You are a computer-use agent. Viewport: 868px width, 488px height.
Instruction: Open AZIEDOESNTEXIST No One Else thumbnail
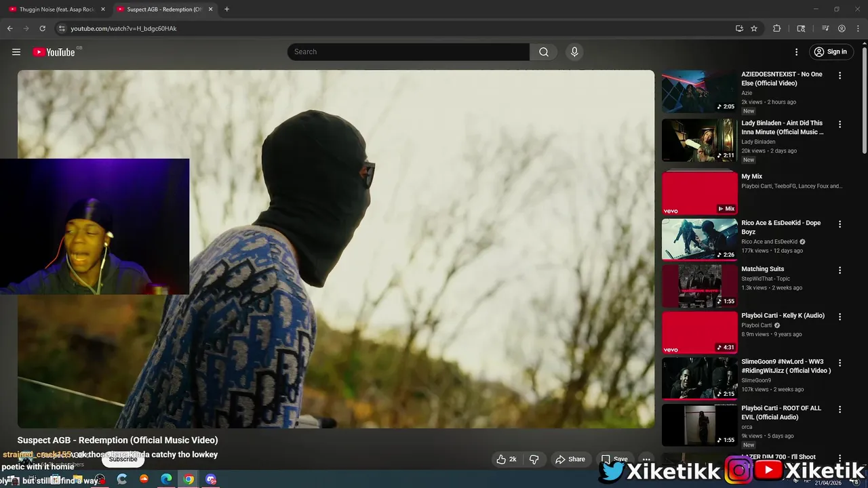pos(699,91)
